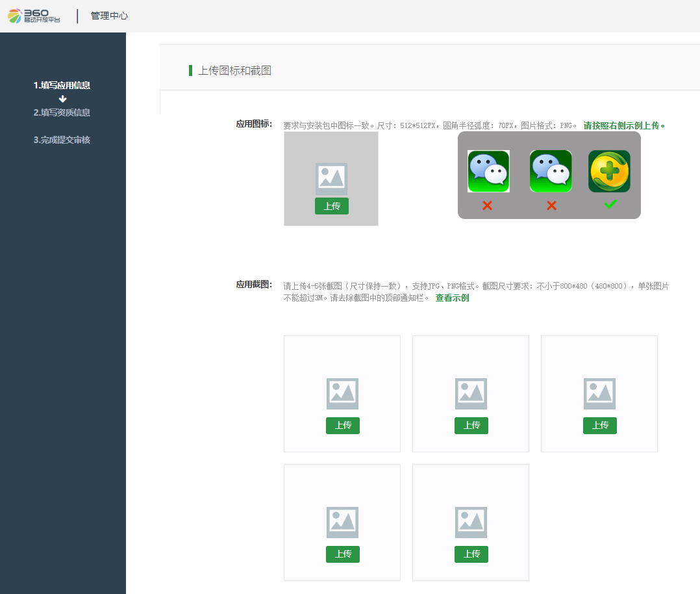Click the down arrow under step 1
700x594 pixels.
[x=62, y=99]
